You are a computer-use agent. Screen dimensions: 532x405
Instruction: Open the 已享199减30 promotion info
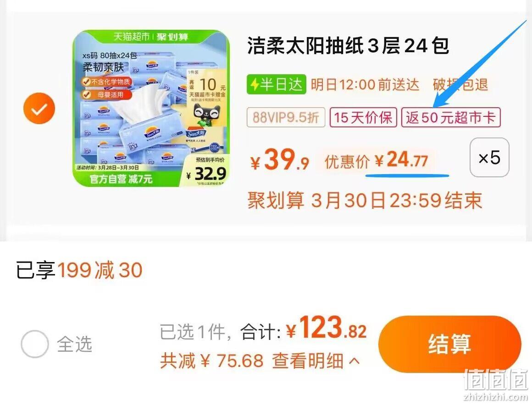coord(79,270)
